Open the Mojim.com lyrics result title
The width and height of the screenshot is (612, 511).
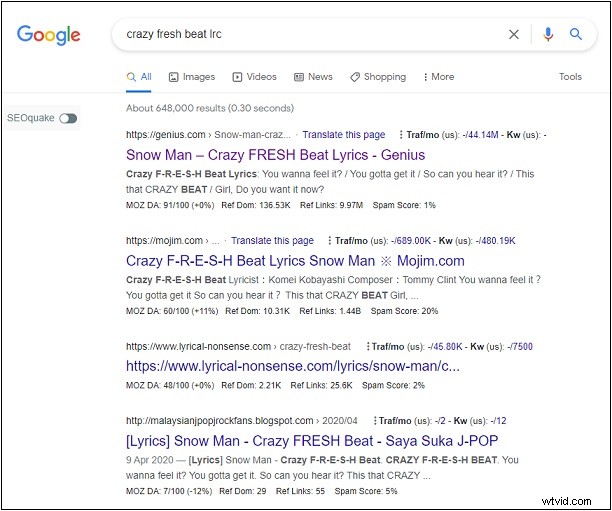(x=295, y=261)
